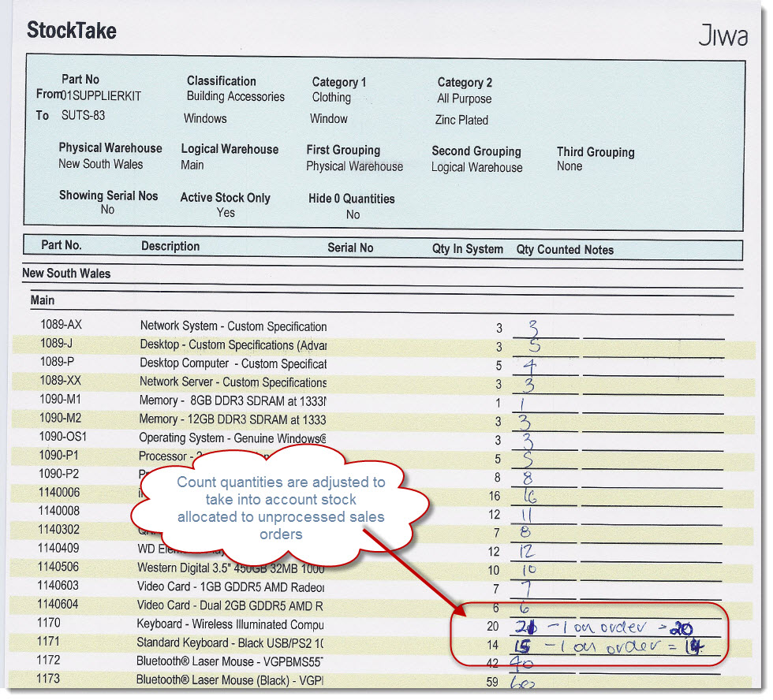
Task: Click None under Third Grouping
Action: (x=569, y=166)
